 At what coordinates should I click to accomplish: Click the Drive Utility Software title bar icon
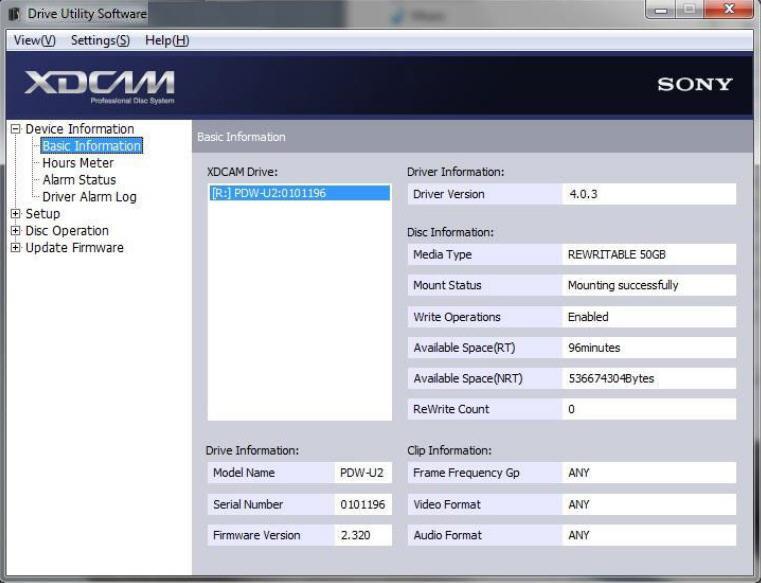click(x=14, y=14)
